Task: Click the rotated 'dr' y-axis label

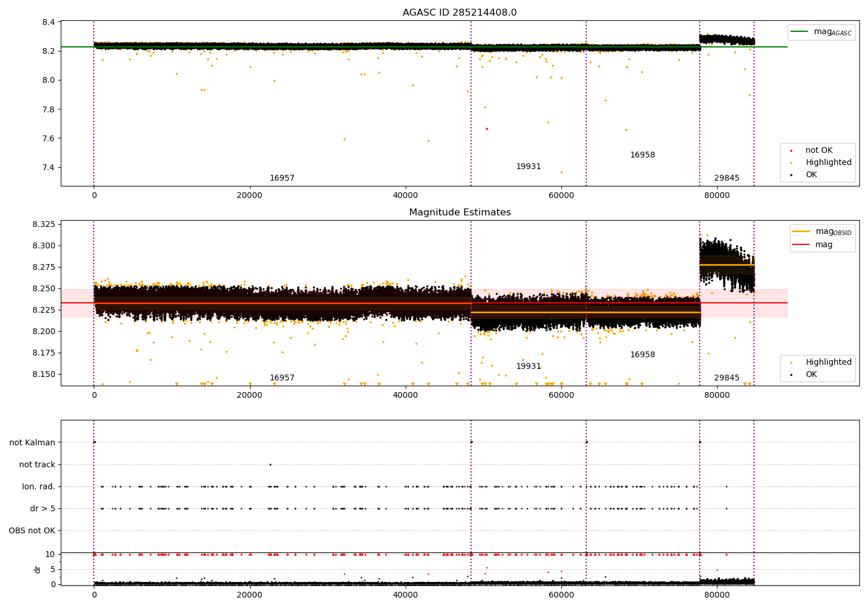Action: coord(38,570)
